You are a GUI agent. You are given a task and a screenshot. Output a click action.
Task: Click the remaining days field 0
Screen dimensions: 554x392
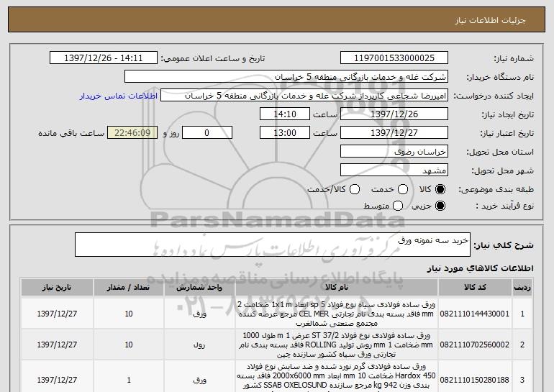pyautogui.click(x=207, y=133)
